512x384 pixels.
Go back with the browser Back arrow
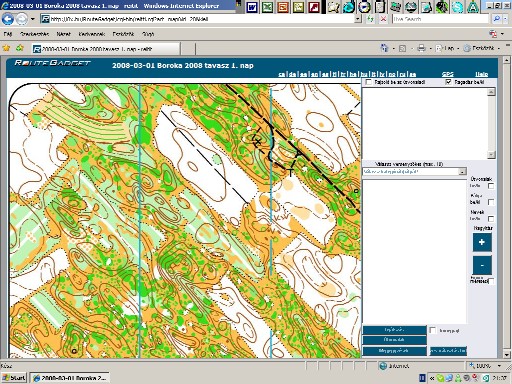tap(8, 19)
